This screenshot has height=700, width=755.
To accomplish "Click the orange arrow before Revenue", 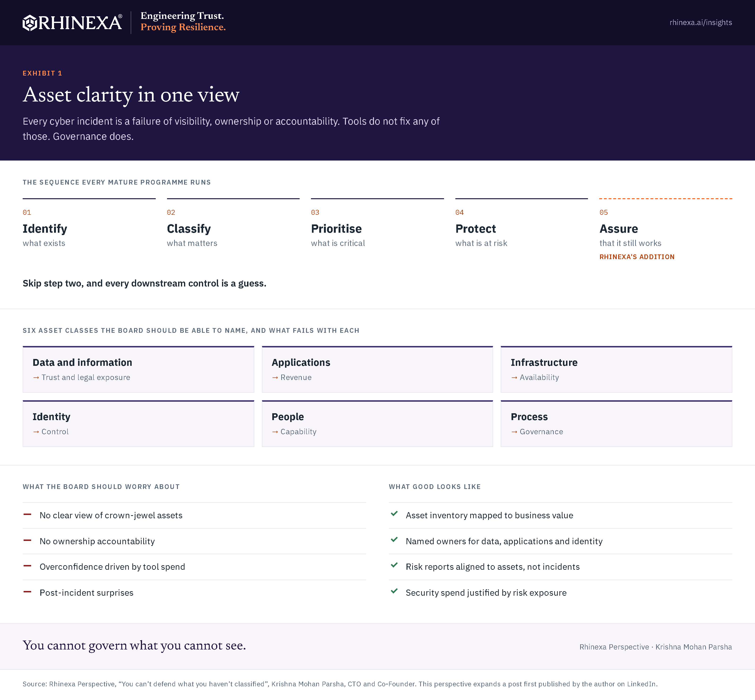I will (x=275, y=378).
